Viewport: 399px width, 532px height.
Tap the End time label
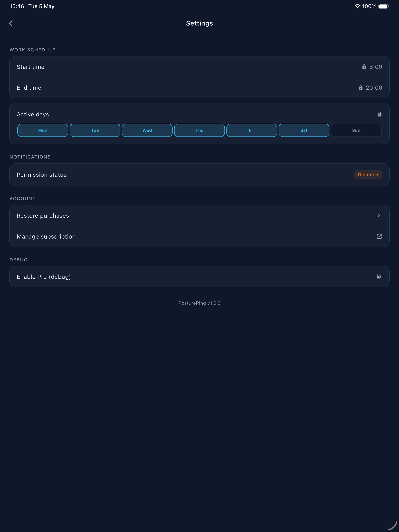point(29,88)
